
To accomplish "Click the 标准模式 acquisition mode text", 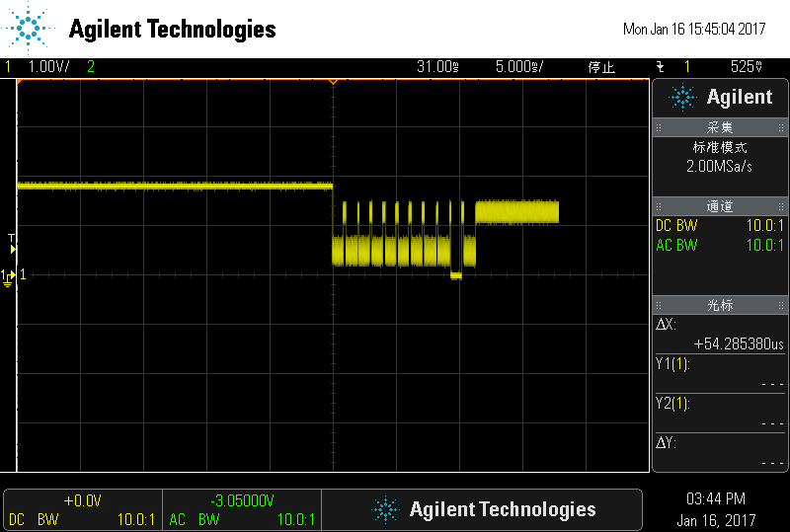I will tap(720, 148).
